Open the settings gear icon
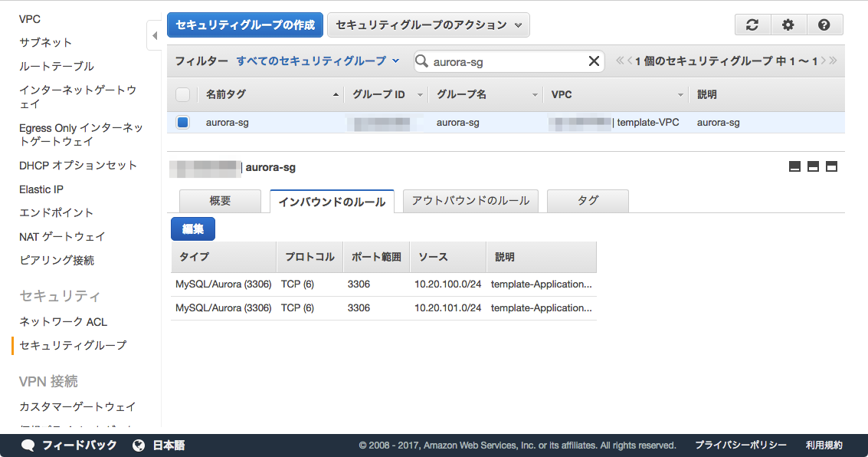The height and width of the screenshot is (457, 868). pos(788,25)
